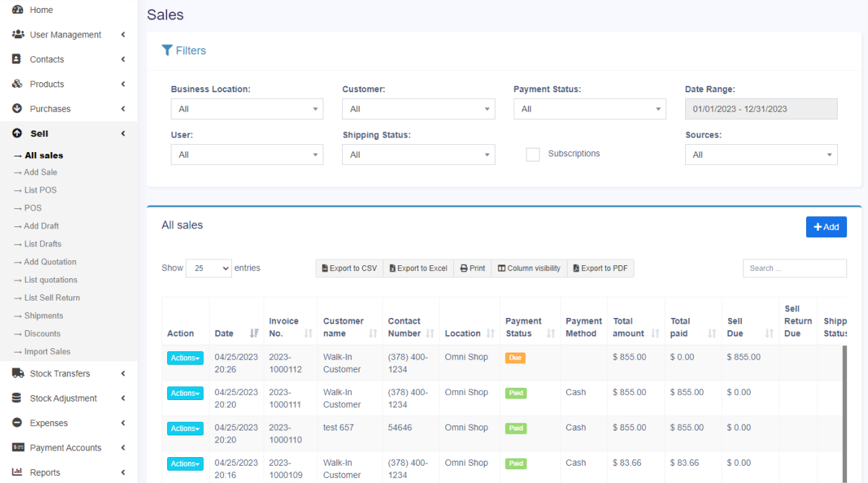Toggle Column visibility options
Screen dimensions: 868x483
coord(529,268)
